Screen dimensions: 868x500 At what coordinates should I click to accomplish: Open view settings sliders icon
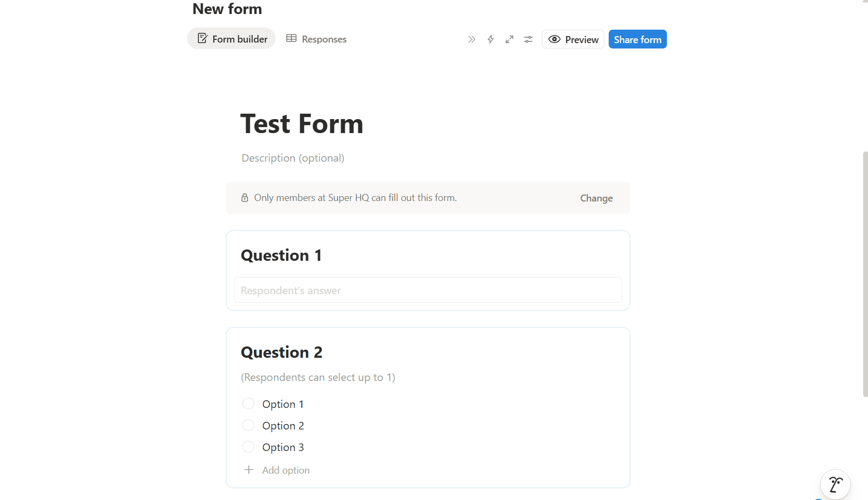(528, 39)
